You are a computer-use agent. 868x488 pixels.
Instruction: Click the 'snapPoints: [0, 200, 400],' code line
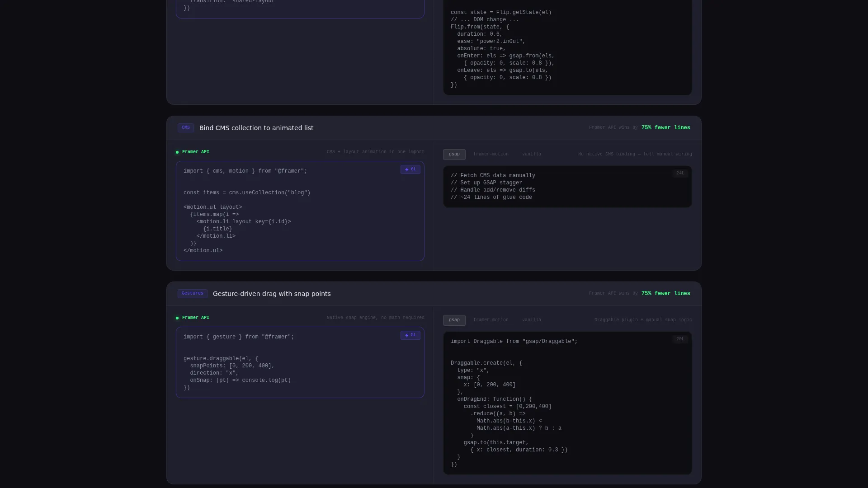(232, 366)
